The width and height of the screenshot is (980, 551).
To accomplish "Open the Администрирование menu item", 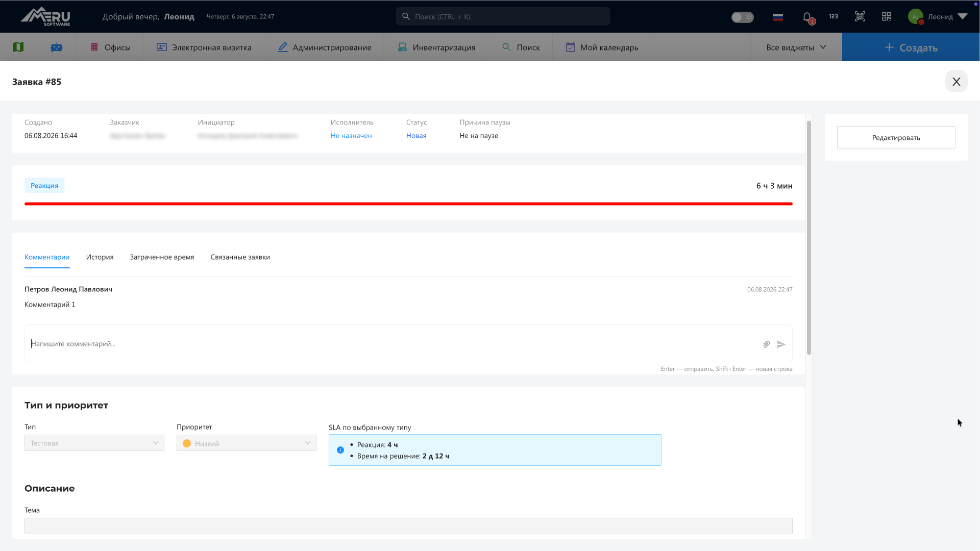I will 324,47.
